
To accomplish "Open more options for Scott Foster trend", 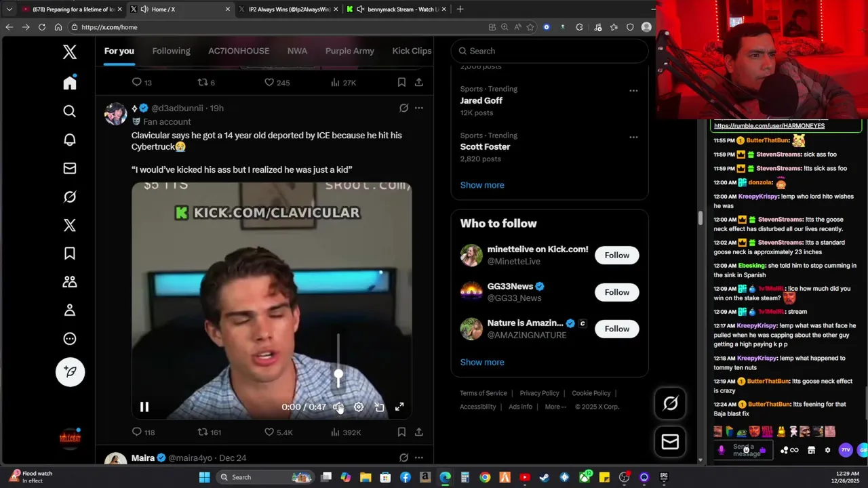I will pyautogui.click(x=633, y=137).
